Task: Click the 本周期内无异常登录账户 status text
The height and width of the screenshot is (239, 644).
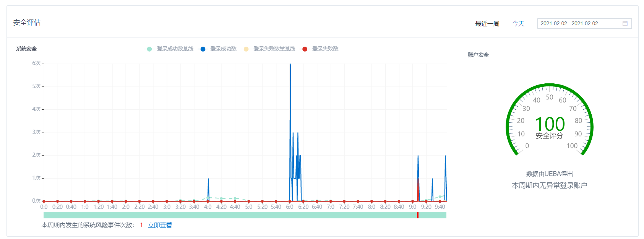Action: (549, 185)
